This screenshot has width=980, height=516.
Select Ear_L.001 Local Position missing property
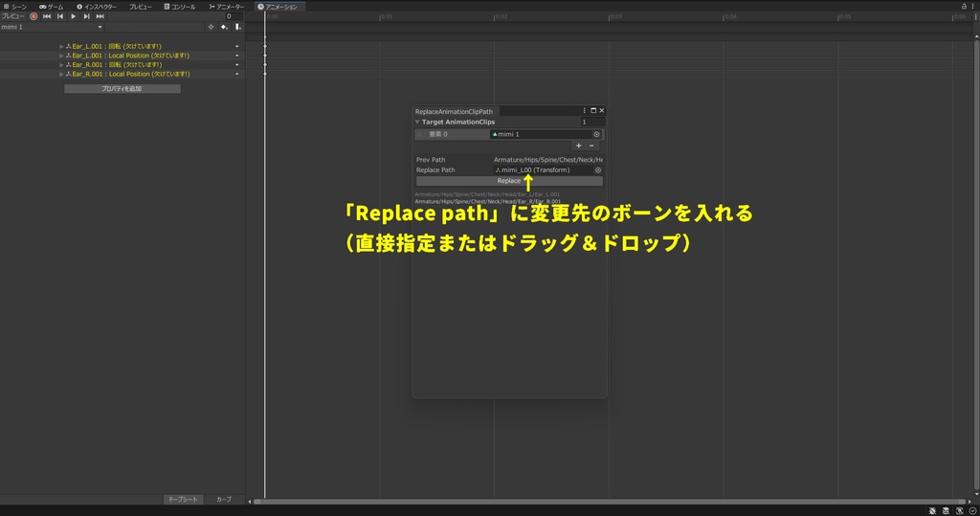pos(130,56)
